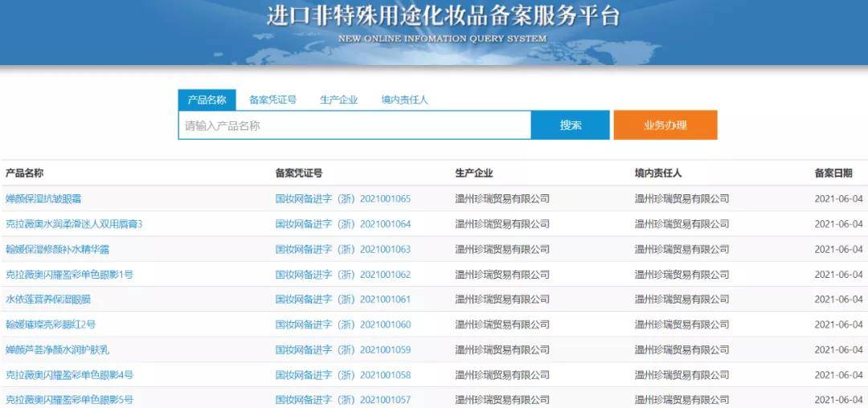The width and height of the screenshot is (868, 408).
Task: Open 克拉薇奥闪耀盈彩单色眼影1号 product details
Action: click(69, 275)
